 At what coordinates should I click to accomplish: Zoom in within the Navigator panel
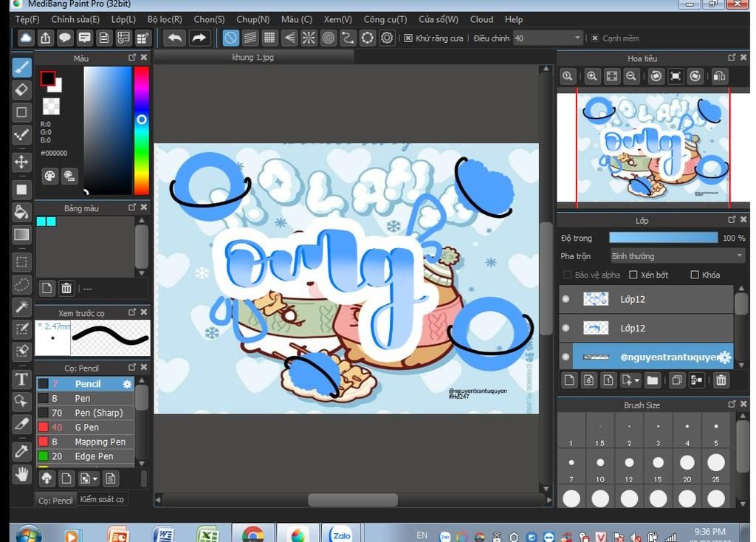tap(591, 76)
